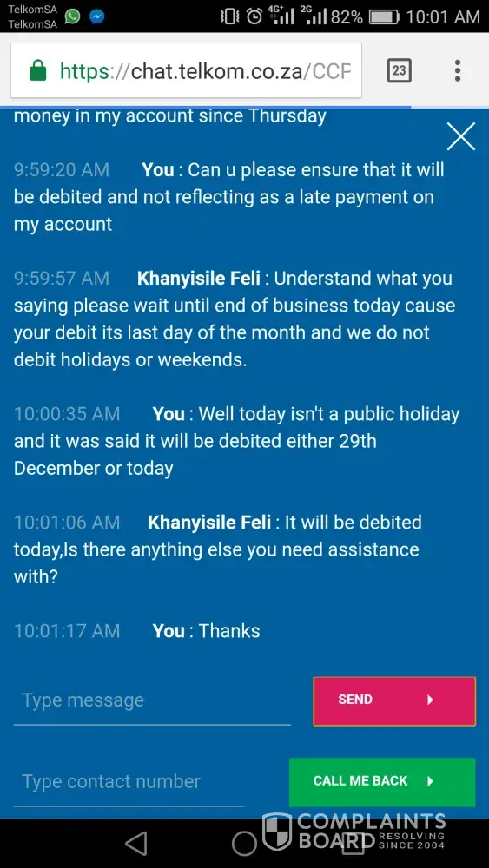Image resolution: width=489 pixels, height=868 pixels.
Task: Request a call via Call Me Back
Action: (x=382, y=782)
